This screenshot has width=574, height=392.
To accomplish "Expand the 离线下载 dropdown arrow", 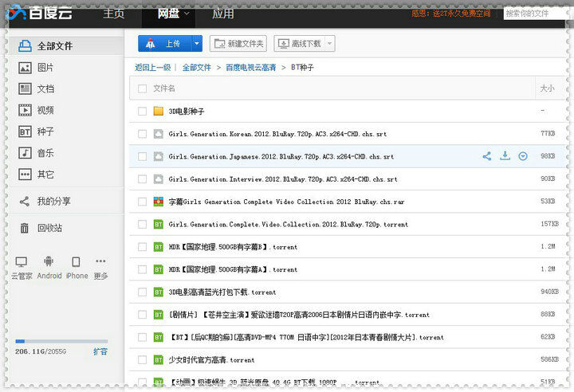I will (329, 44).
